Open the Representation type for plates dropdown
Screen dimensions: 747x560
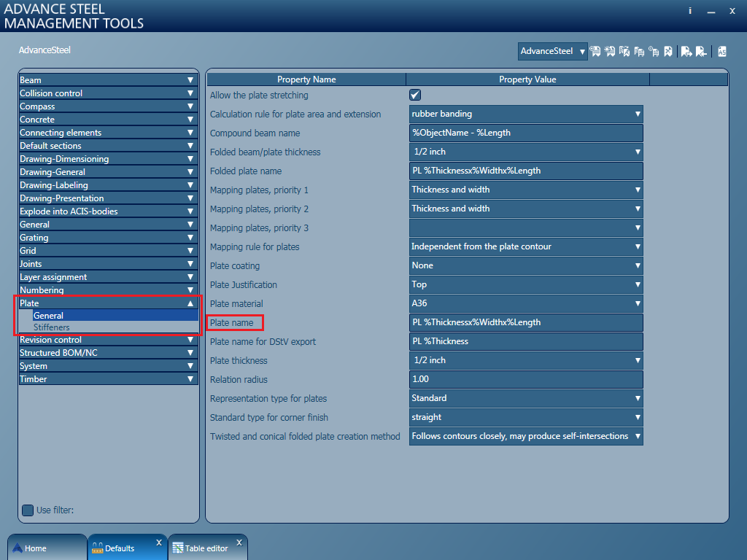pos(526,398)
